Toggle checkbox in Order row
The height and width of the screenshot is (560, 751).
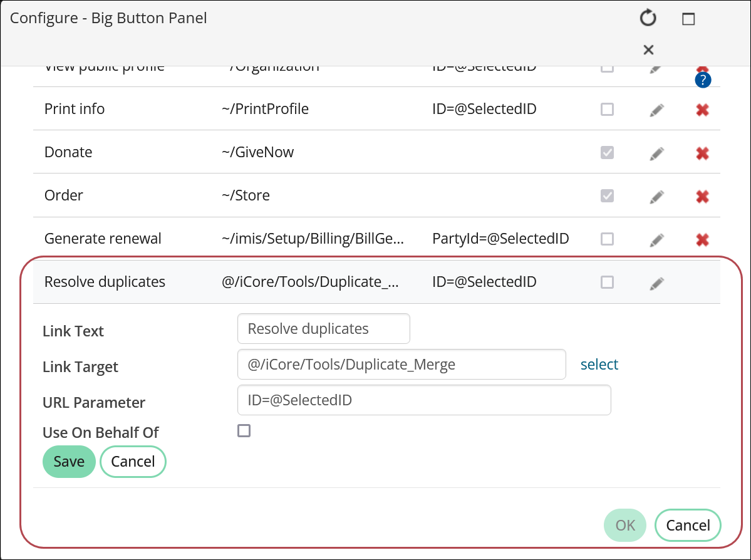point(608,195)
